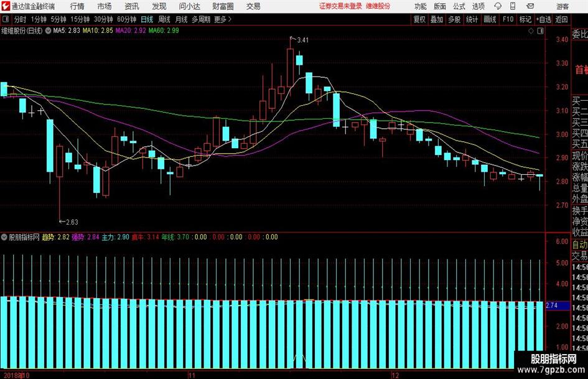The image size is (588, 379).
Task: Click the 12 month marker on time axis
Action: click(x=395, y=375)
